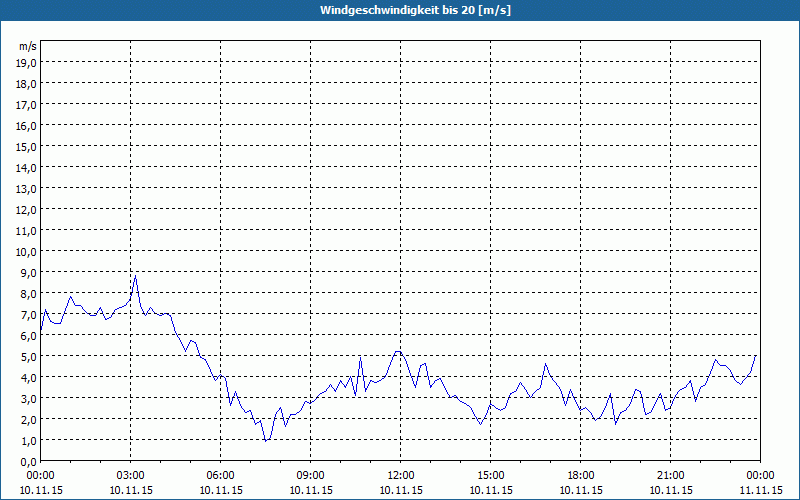
Task: Click the 4,0 y-axis label
Action: [29, 378]
